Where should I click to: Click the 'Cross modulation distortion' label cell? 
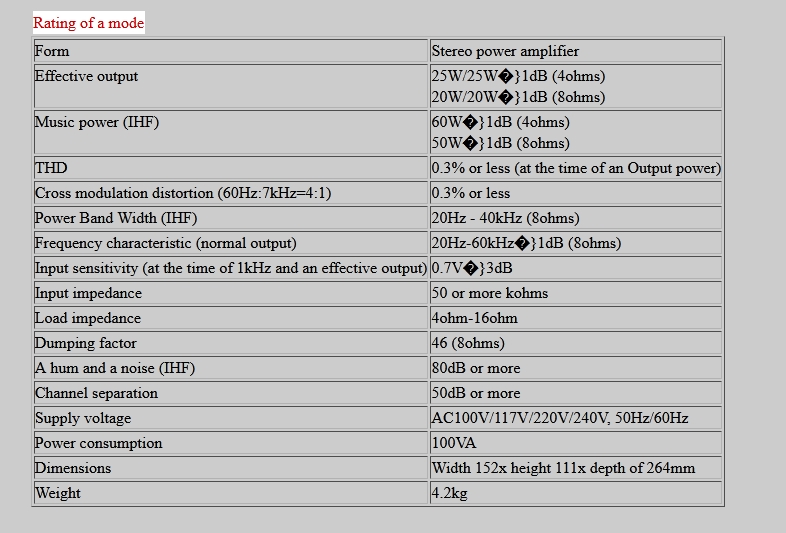tap(183, 193)
